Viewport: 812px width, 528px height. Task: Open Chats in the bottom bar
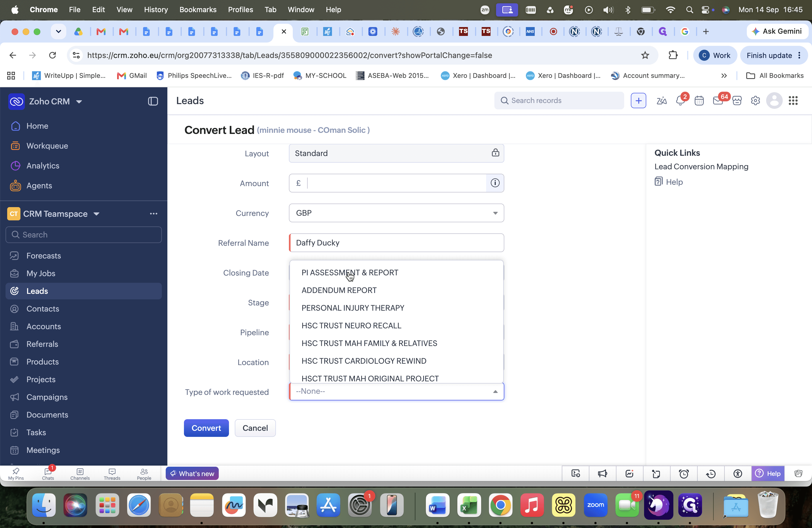(48, 474)
